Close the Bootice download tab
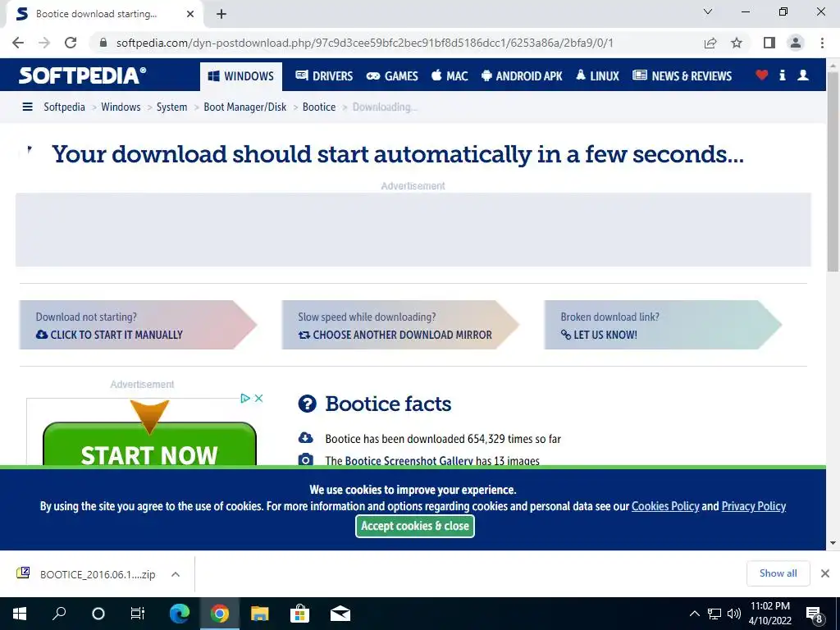840x630 pixels. [190, 14]
